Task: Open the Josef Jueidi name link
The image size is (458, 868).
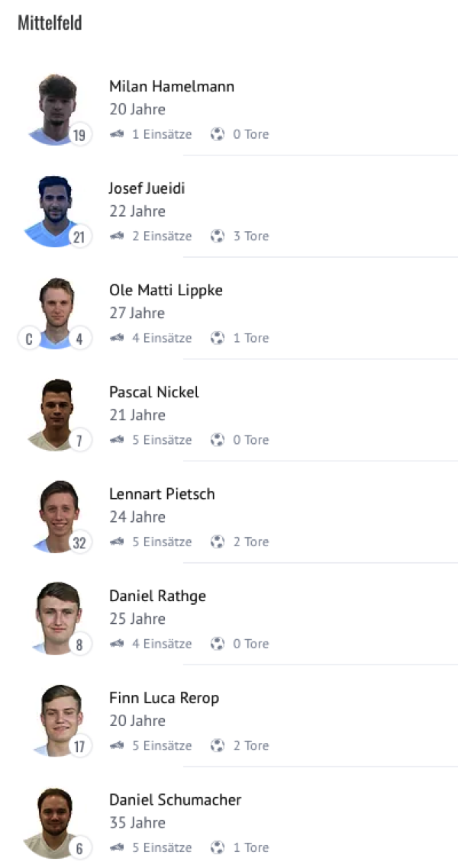Action: (x=147, y=188)
